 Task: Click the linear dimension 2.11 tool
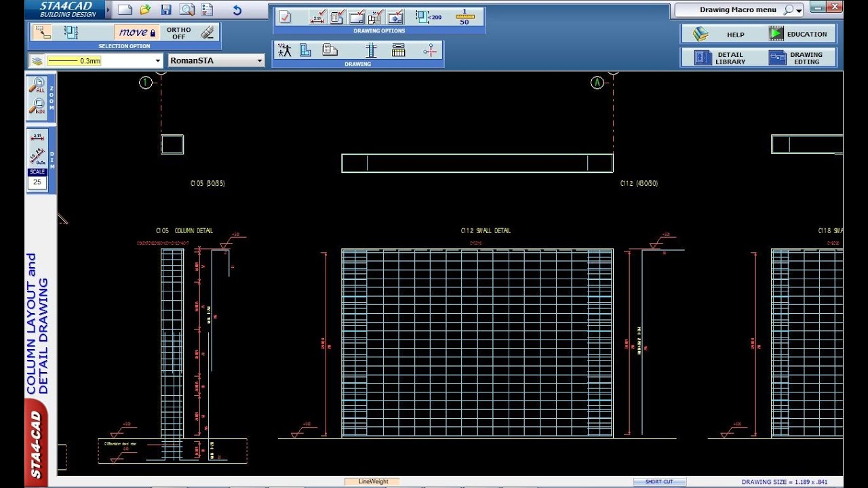(x=37, y=138)
